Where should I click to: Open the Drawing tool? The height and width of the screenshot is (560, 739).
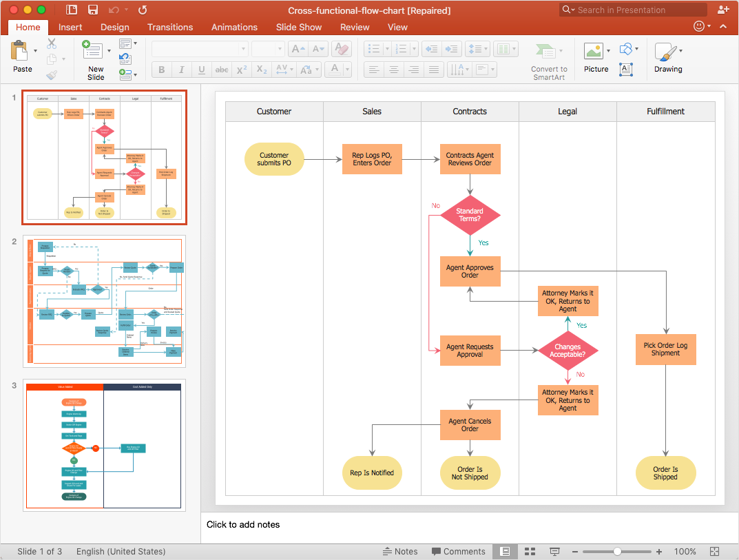pyautogui.click(x=663, y=52)
